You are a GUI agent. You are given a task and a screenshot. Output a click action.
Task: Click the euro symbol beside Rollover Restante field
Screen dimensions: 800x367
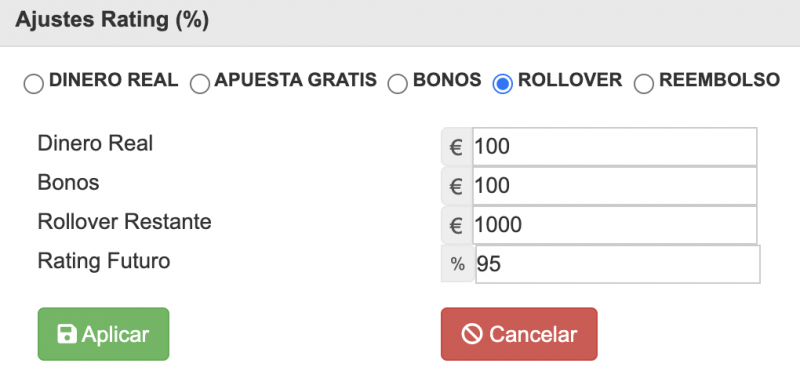[456, 225]
